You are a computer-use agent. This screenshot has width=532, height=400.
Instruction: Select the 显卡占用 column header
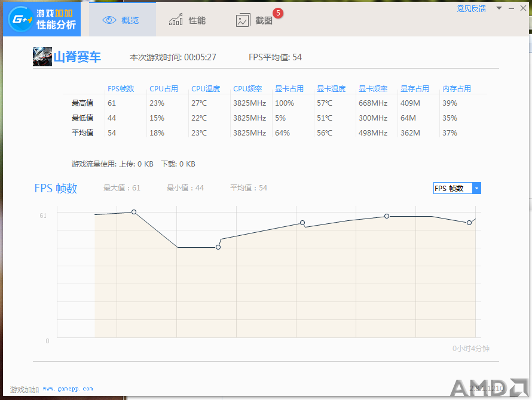[x=289, y=89]
